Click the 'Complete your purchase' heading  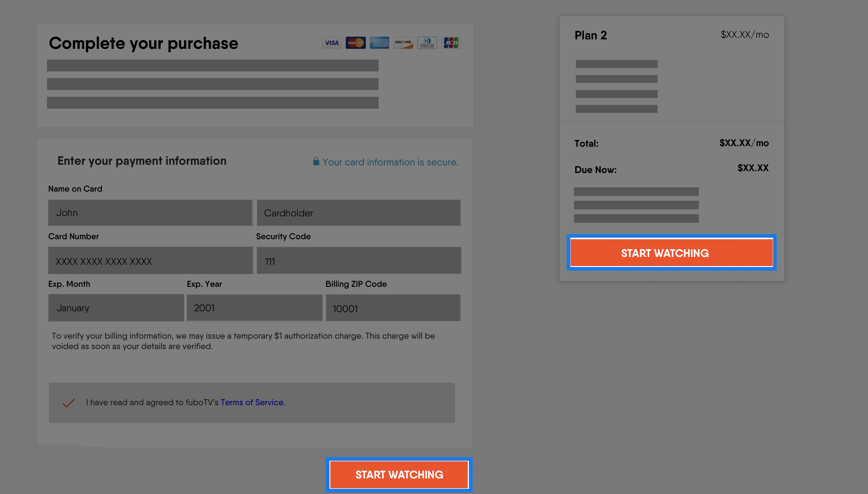143,43
